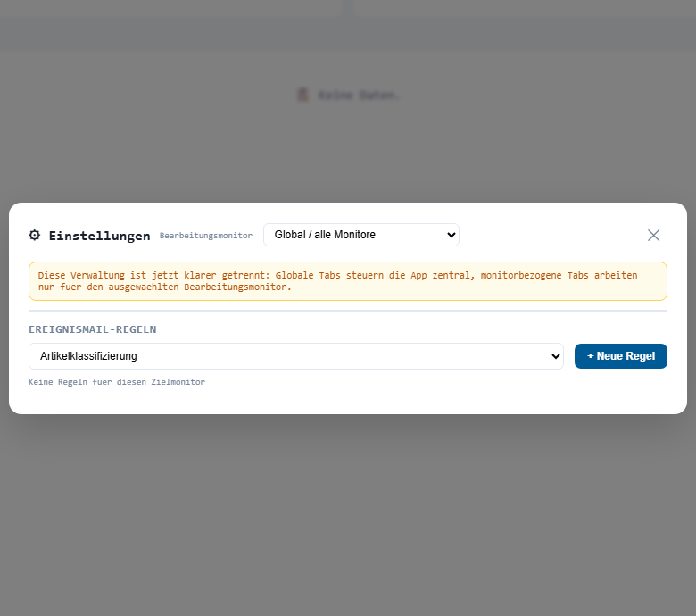696x616 pixels.
Task: Click the chevron of the Bearbeitungsmonitor selector
Action: [450, 235]
